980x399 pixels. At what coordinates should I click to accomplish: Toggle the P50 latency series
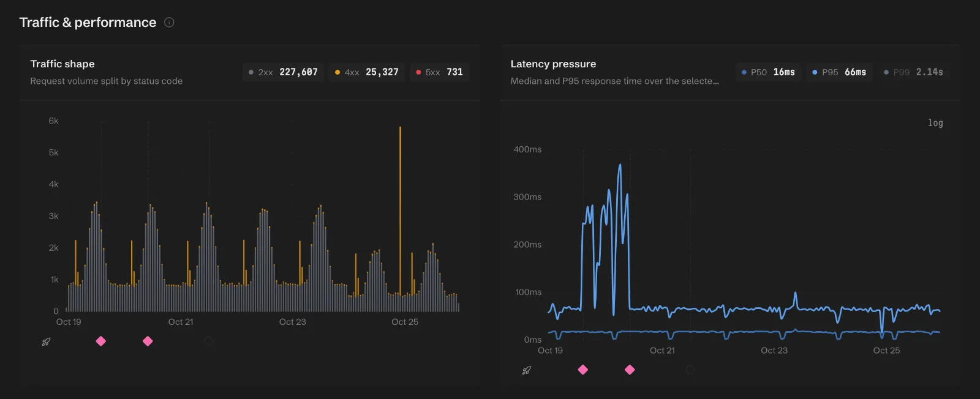click(768, 72)
